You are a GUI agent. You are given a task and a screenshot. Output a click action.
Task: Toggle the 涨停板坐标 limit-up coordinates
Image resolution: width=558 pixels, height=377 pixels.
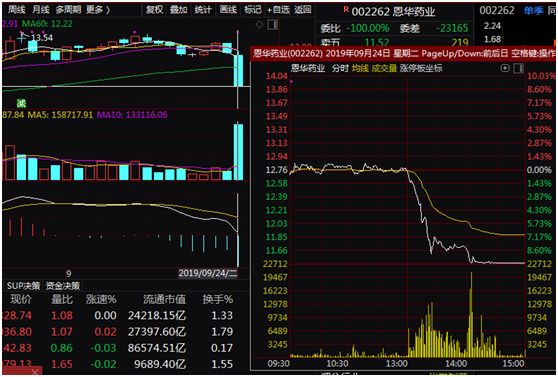[x=421, y=68]
